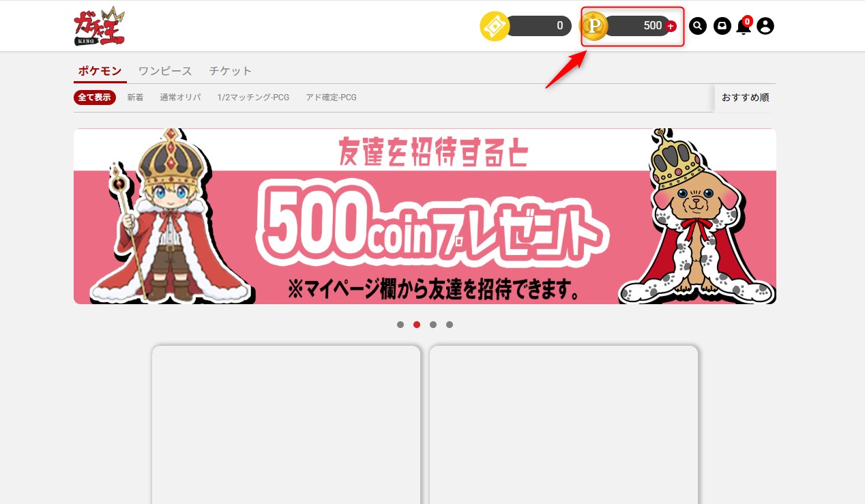Filter by 通常オリパ

[180, 98]
